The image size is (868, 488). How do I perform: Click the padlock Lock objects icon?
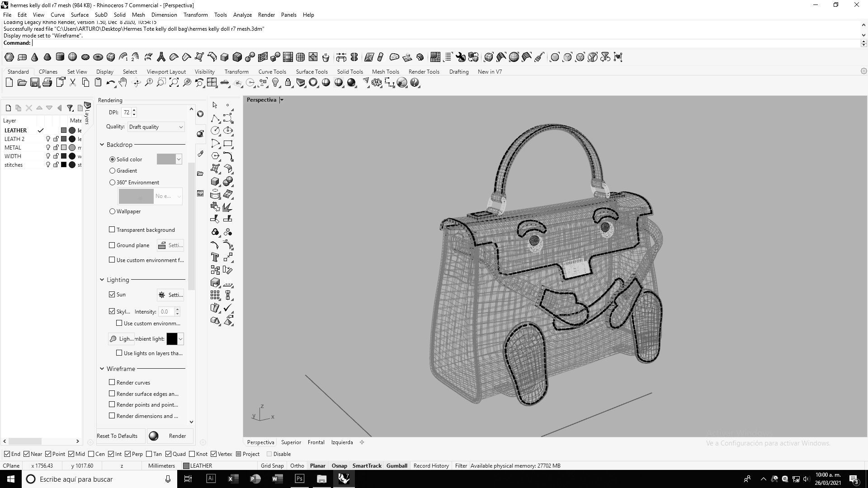pos(288,83)
